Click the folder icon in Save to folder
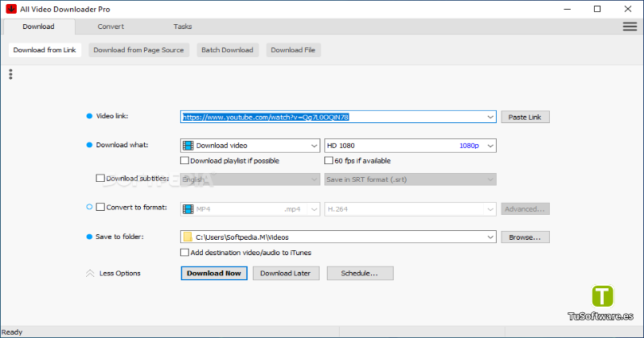644x338 pixels. coord(188,237)
